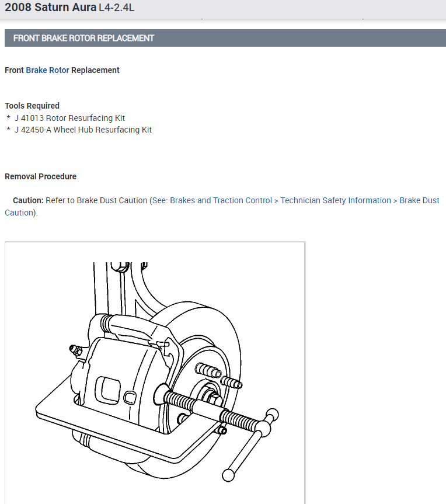Open the Brake Rotor link in heading
Screen dimensions: 446x504
[47, 70]
